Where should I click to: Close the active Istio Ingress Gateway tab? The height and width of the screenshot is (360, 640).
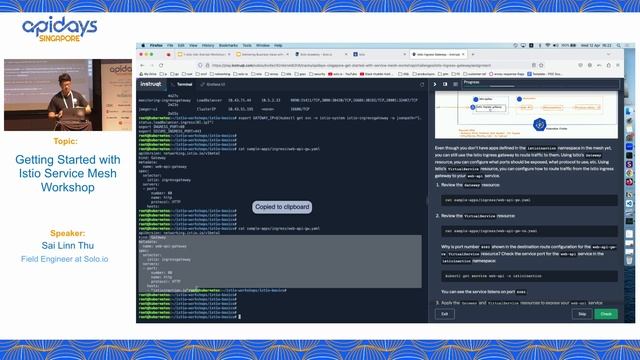point(463,54)
